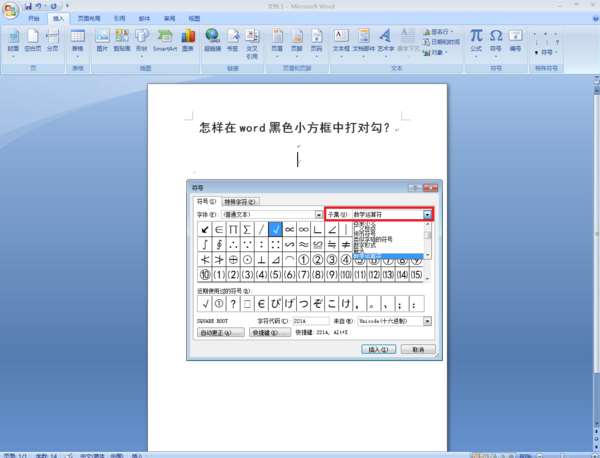The height and width of the screenshot is (458, 600).
Task: Open the Table (表格) insert menu
Action: point(78,43)
